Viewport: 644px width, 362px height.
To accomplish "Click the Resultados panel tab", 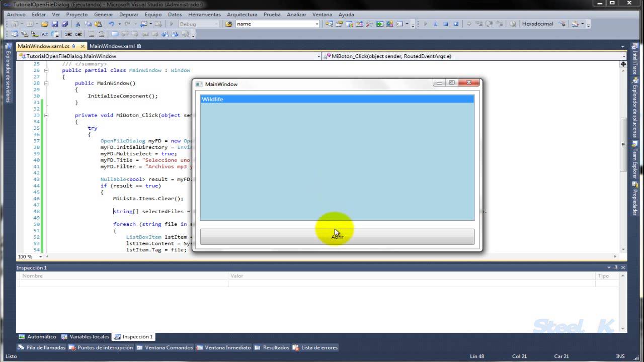I will [272, 347].
